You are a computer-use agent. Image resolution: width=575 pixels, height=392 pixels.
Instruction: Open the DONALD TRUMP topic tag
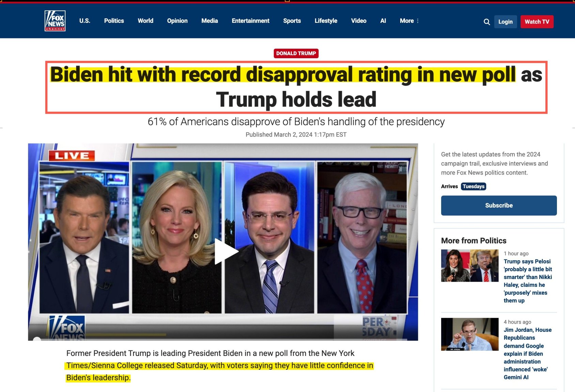[x=296, y=53]
